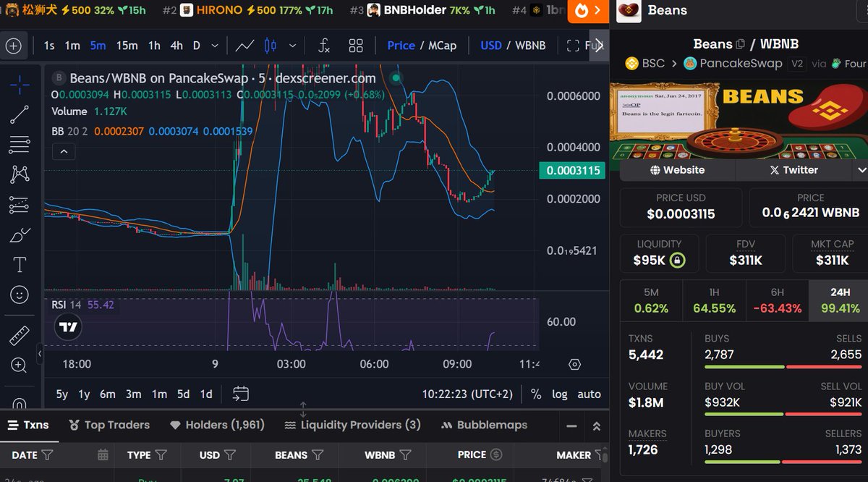Add symbol with the plus compare button
Screen dimensions: 868x482
pos(13,46)
